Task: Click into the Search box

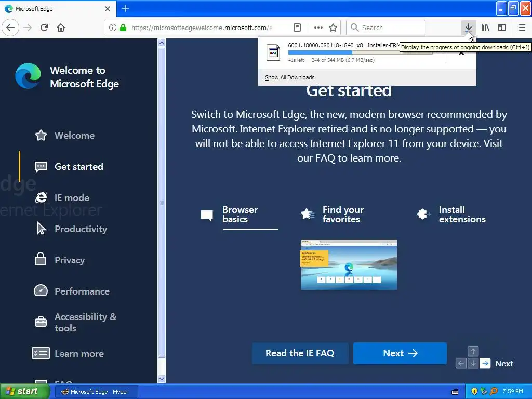Action: 386,28
